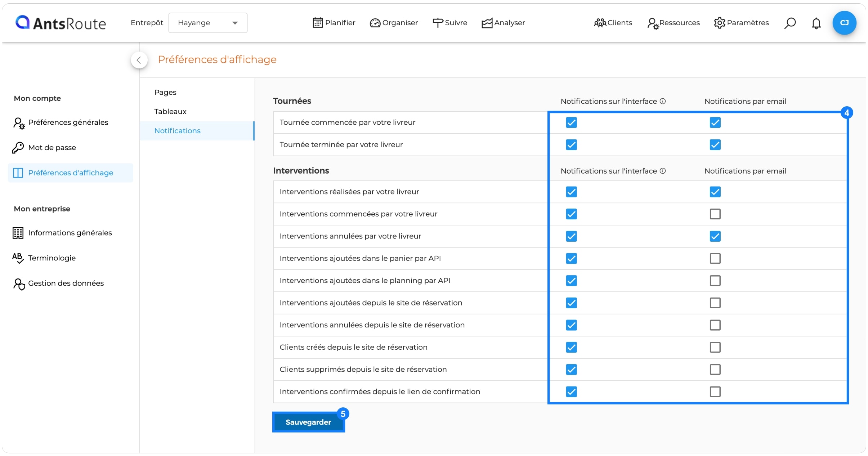
Task: Uncheck interface notification for Interventions commencées
Action: (x=571, y=214)
